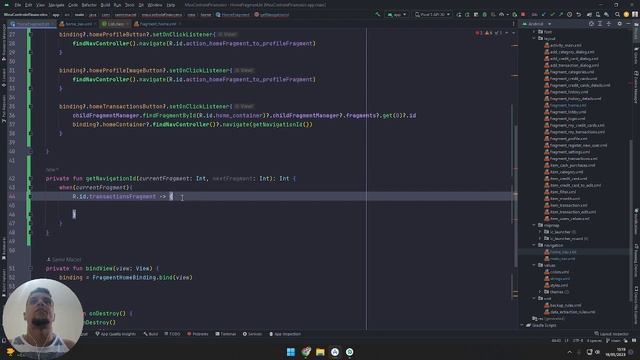Open the Refactor menu
Screen dimensions: 640x360
[x=89, y=5]
